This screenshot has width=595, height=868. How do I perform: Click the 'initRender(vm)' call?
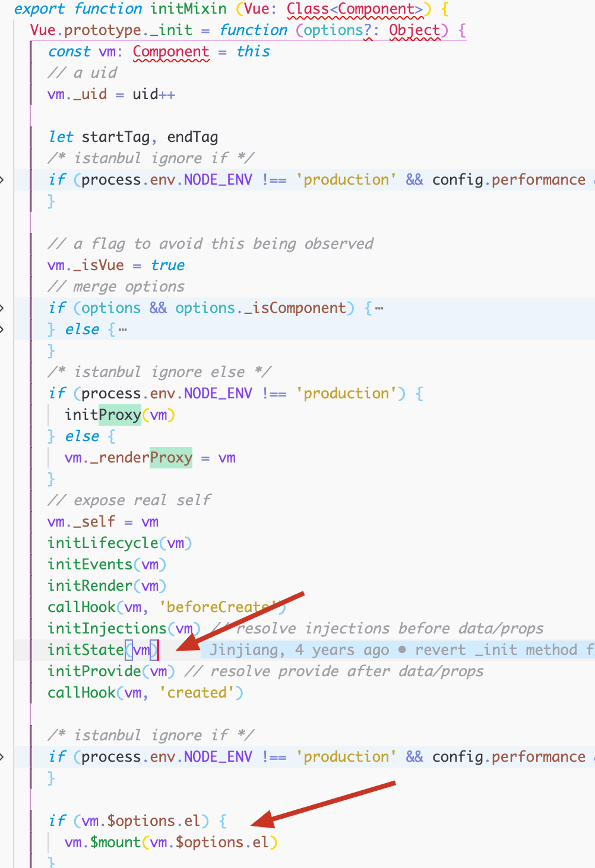tap(107, 586)
